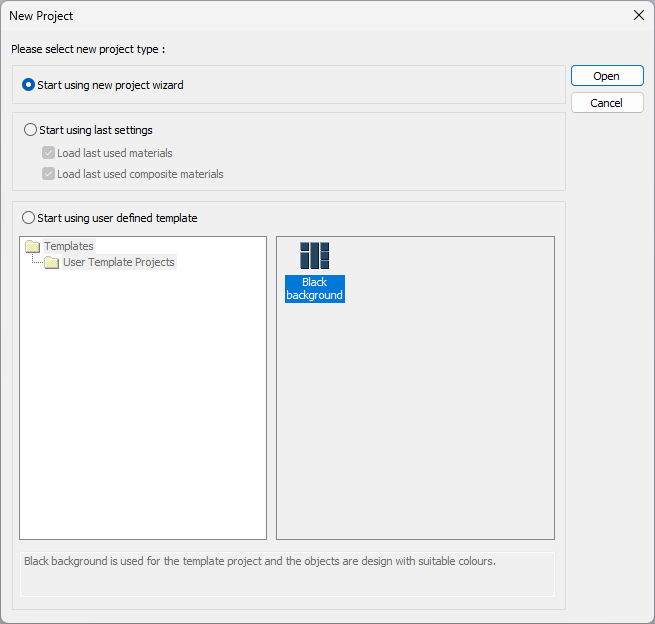Image resolution: width=655 pixels, height=624 pixels.
Task: Click the Cancel button
Action: click(607, 103)
